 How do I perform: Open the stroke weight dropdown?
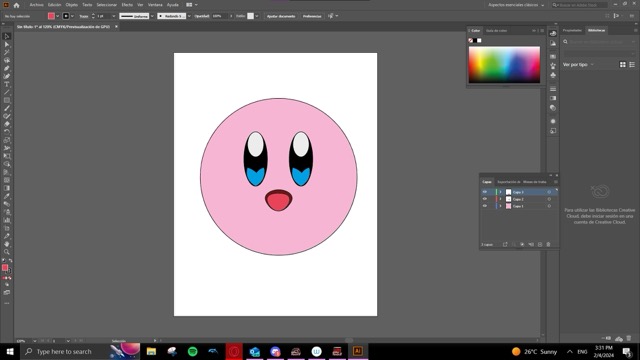(113, 16)
